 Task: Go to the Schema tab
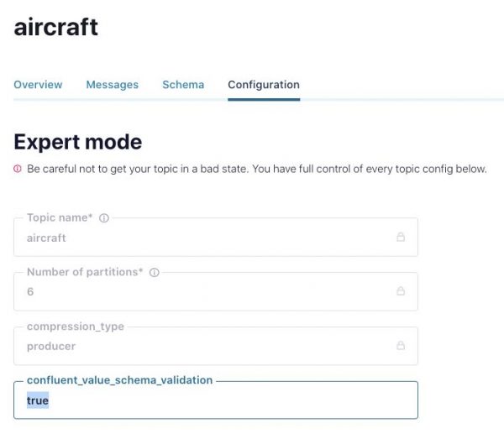[183, 85]
